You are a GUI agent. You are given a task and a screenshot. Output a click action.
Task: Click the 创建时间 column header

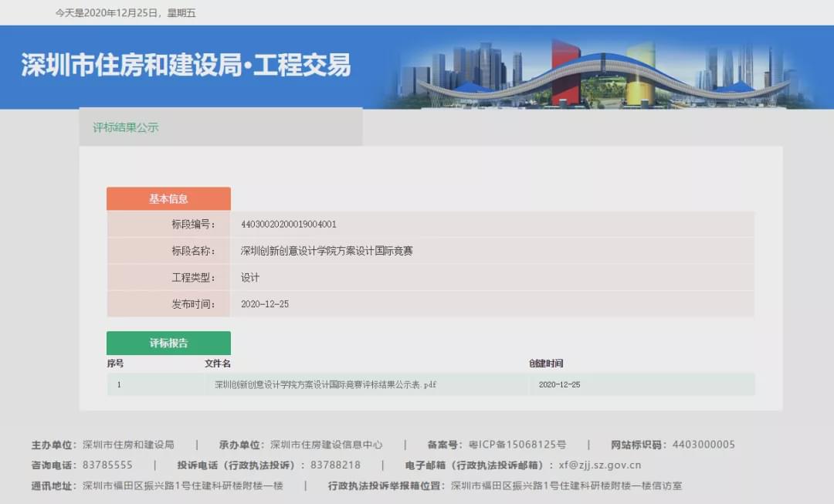coord(546,364)
